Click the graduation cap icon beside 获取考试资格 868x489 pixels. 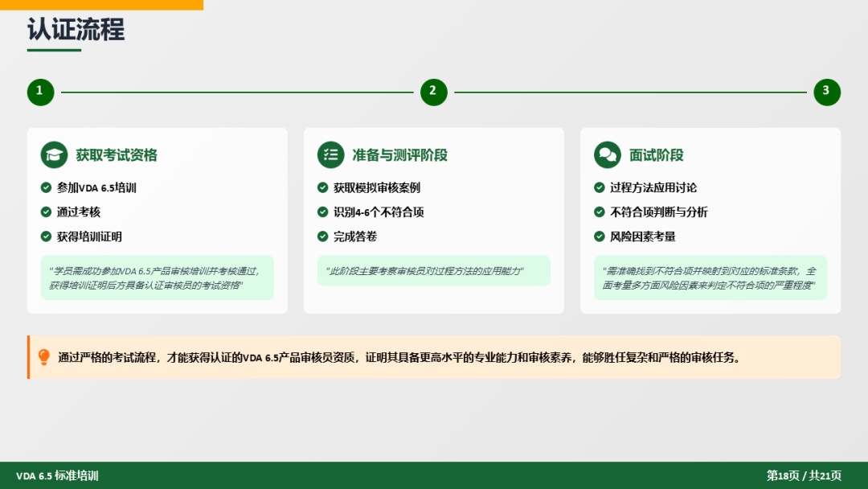(54, 155)
